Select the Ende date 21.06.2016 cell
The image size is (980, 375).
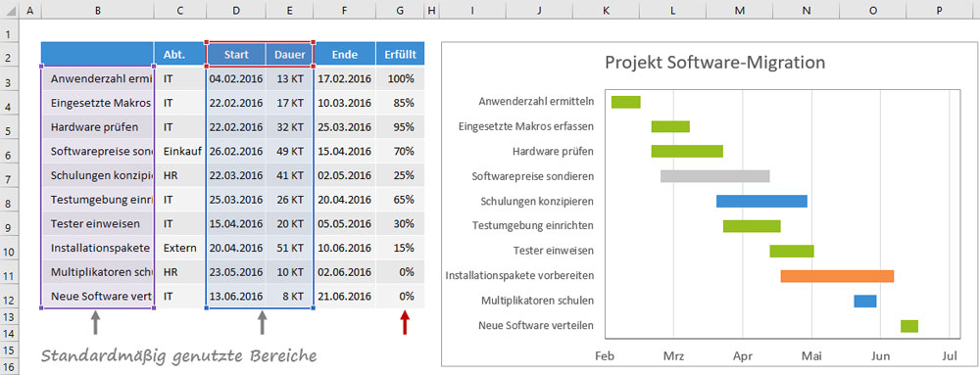point(344,297)
